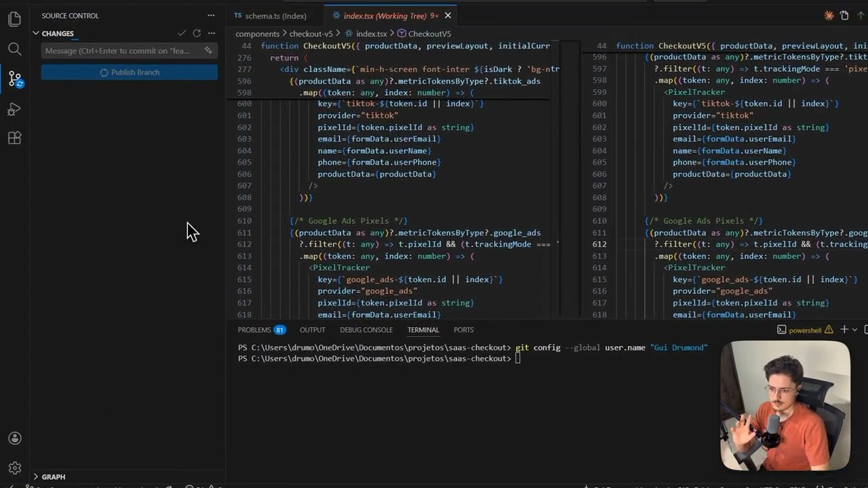Click the Problems count badge 81

[x=279, y=330]
